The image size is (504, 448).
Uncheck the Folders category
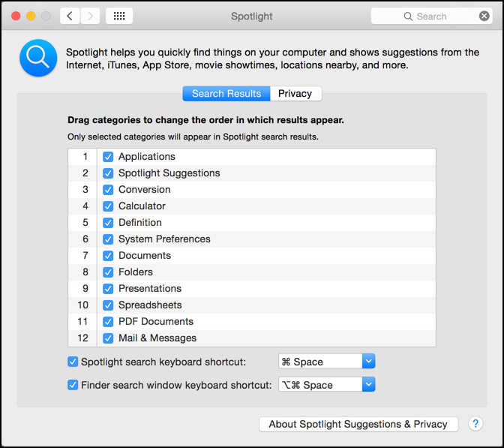(108, 272)
